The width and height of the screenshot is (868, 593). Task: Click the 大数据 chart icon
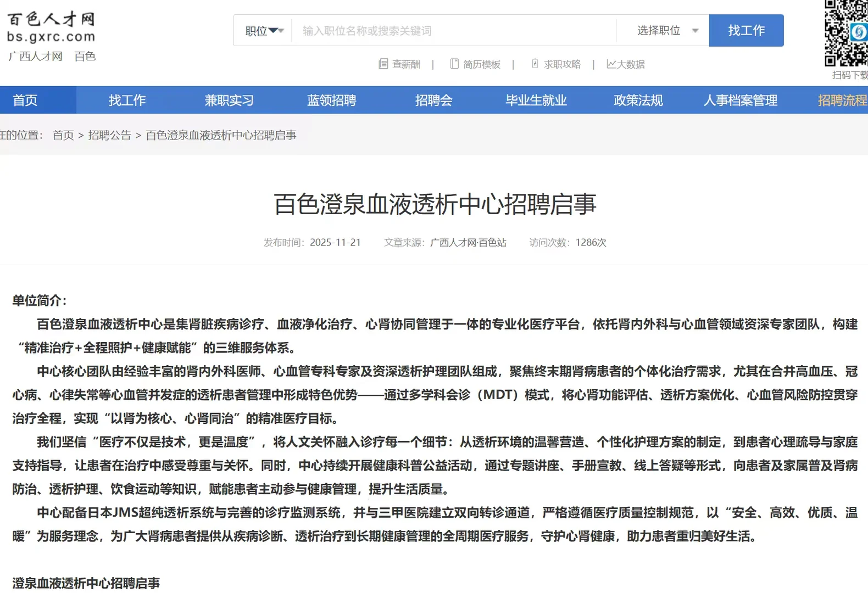coord(611,64)
